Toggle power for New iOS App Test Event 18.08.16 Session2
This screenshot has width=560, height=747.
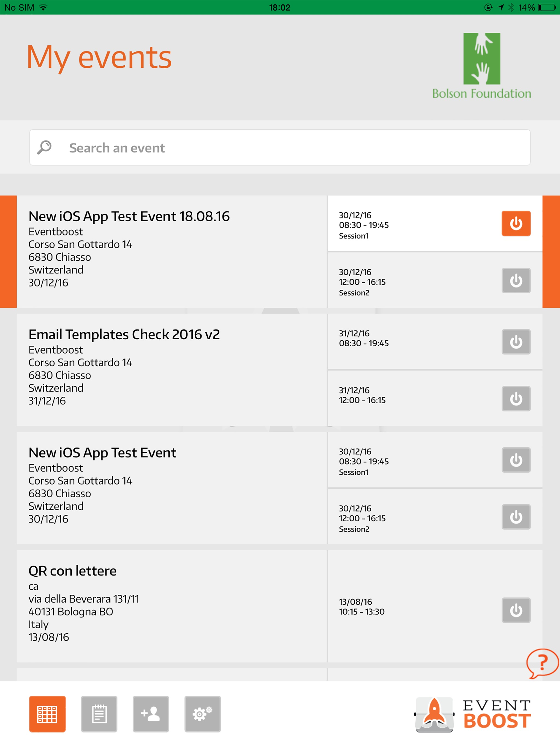click(516, 280)
